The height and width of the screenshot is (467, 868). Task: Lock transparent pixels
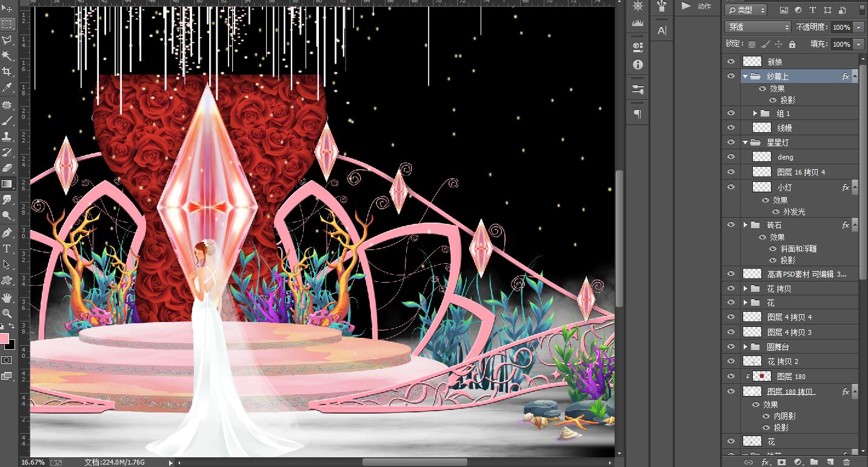point(752,44)
